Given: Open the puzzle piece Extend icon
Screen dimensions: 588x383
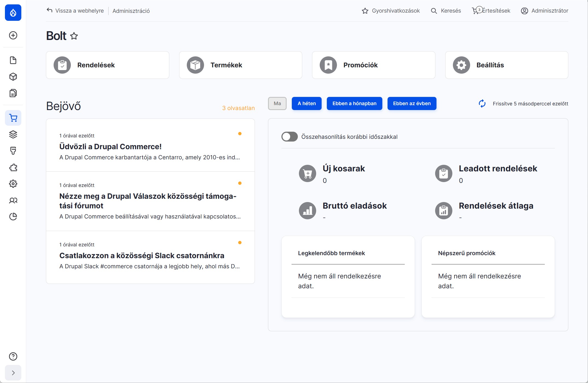Looking at the screenshot, I should click(13, 167).
